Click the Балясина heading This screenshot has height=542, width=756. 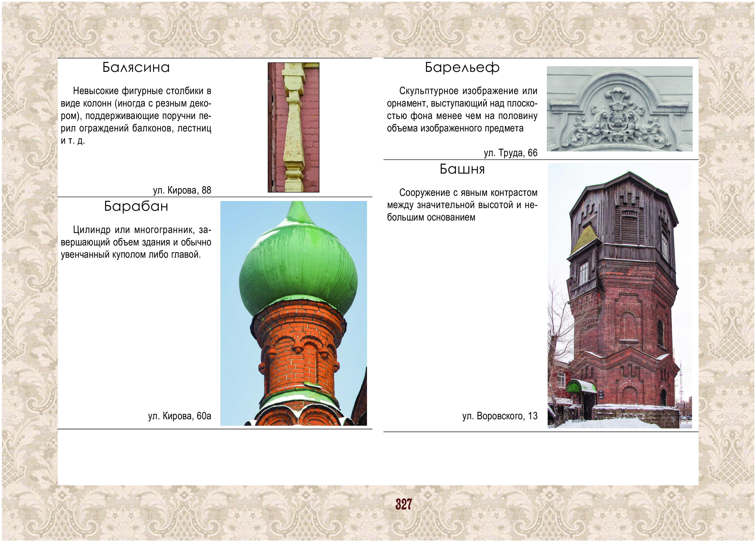136,68
